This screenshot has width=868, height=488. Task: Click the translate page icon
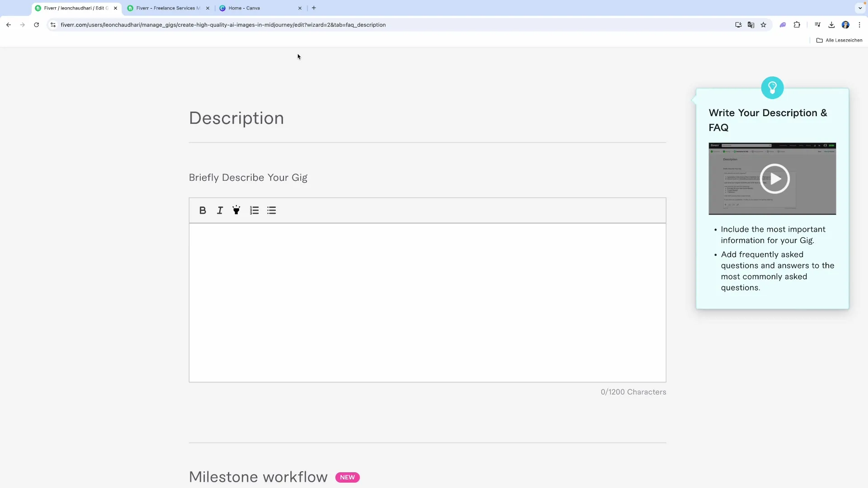tap(751, 25)
